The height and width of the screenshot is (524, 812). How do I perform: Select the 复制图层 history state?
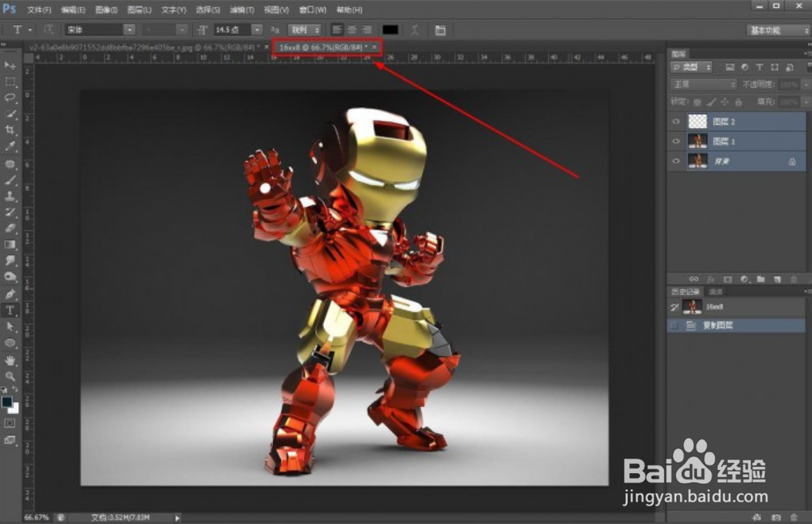[x=736, y=325]
